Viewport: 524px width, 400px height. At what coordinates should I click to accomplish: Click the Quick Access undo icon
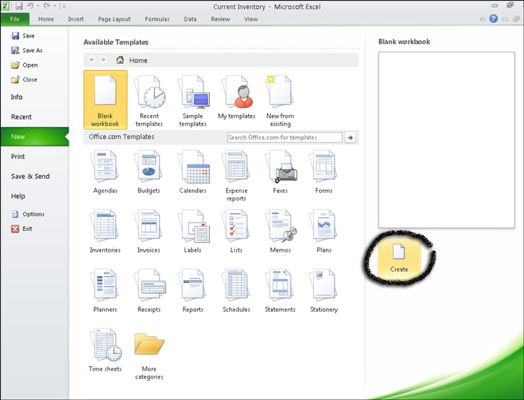pos(30,6)
